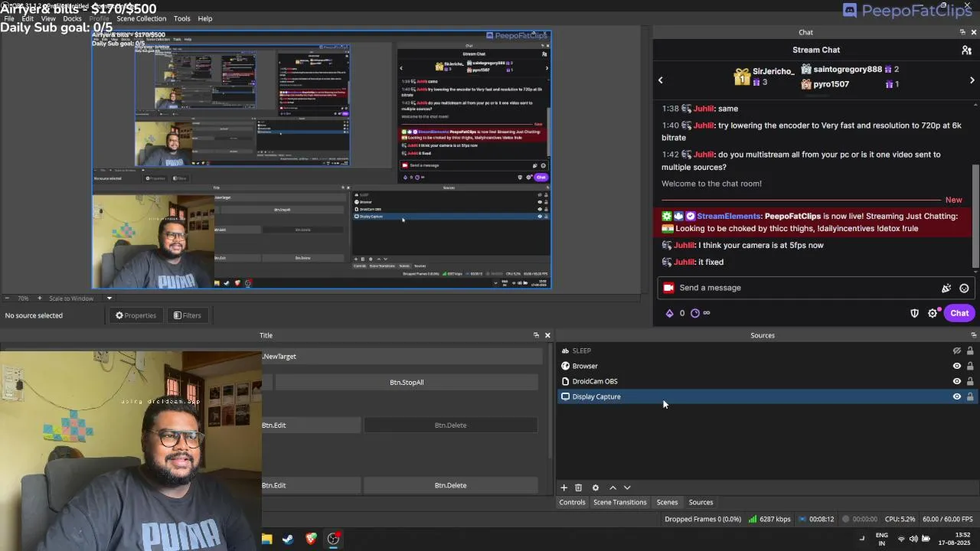Lock the SLEEP source
This screenshot has width=980, height=551.
(970, 350)
